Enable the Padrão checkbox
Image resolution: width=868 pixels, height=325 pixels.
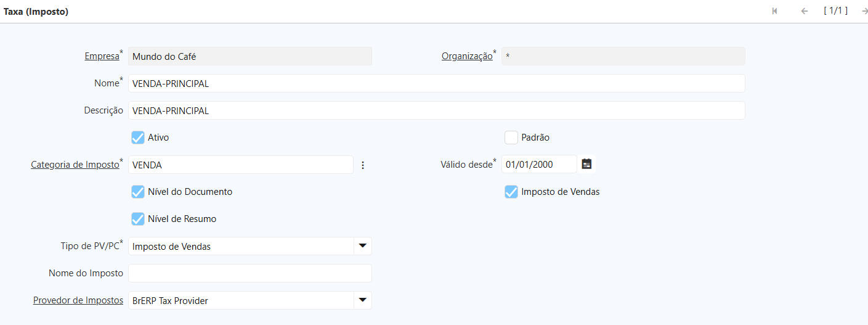[511, 138]
